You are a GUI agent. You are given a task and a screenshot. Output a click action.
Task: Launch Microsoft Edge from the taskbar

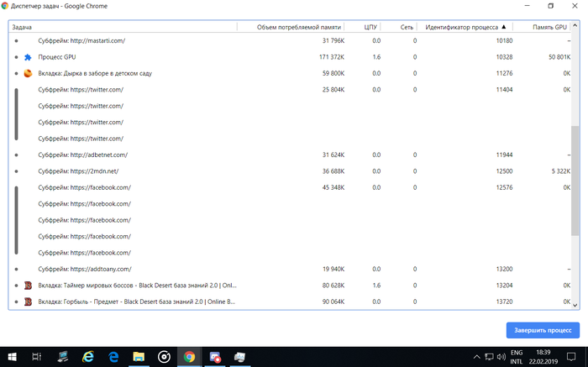[87, 356]
